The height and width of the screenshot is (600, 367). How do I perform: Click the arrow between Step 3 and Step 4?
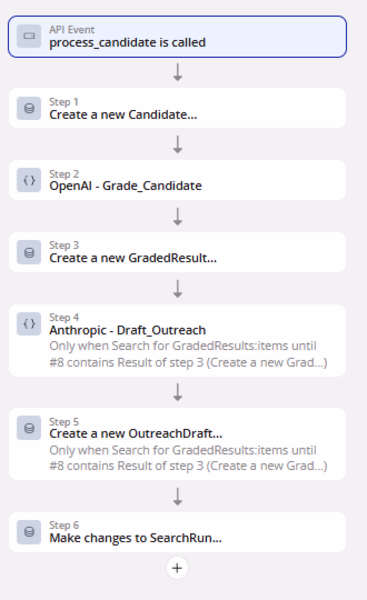pos(178,289)
